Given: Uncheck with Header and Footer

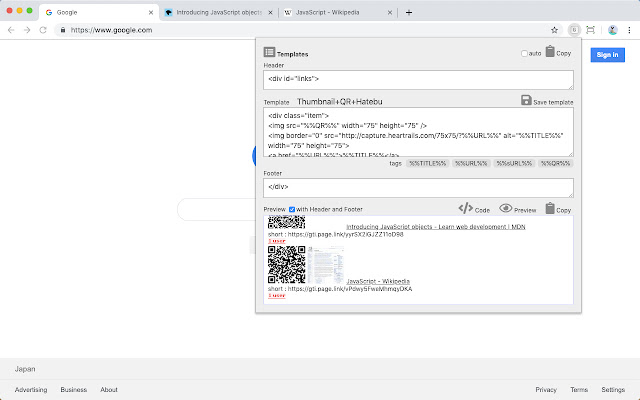Looking at the screenshot, I should [292, 209].
